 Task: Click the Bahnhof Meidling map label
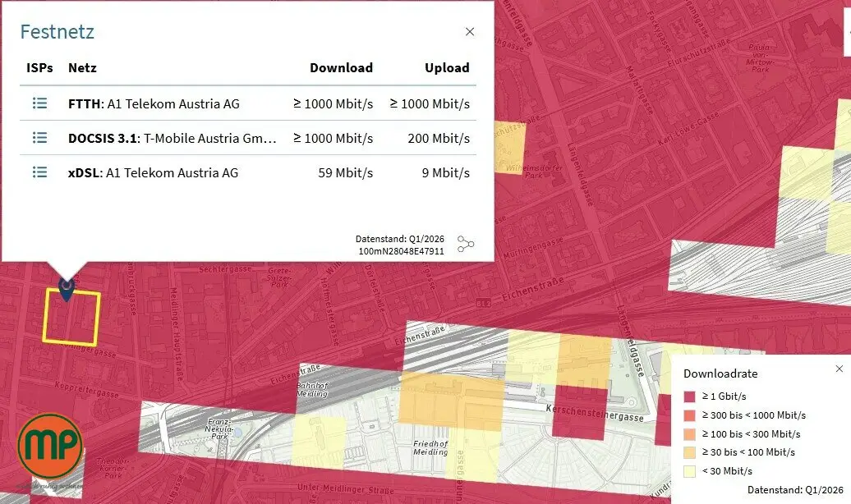point(312,389)
